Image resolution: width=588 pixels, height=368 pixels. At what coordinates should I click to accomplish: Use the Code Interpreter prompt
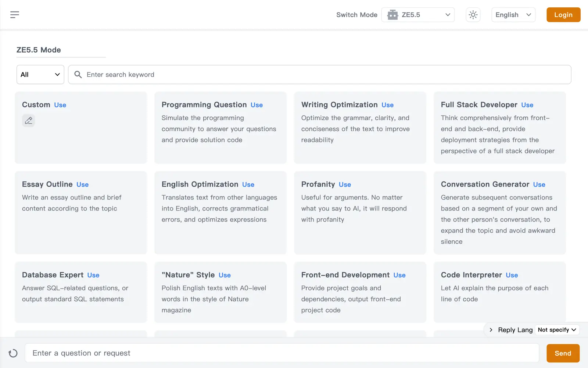coord(512,275)
